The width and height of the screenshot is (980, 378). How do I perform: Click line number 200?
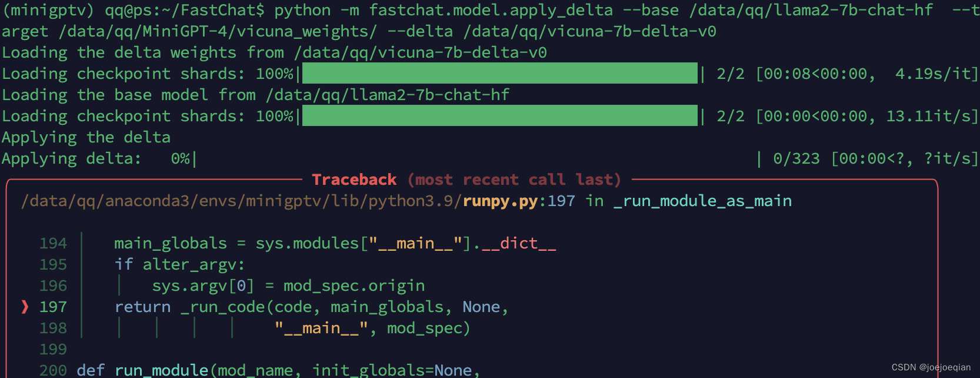[54, 370]
